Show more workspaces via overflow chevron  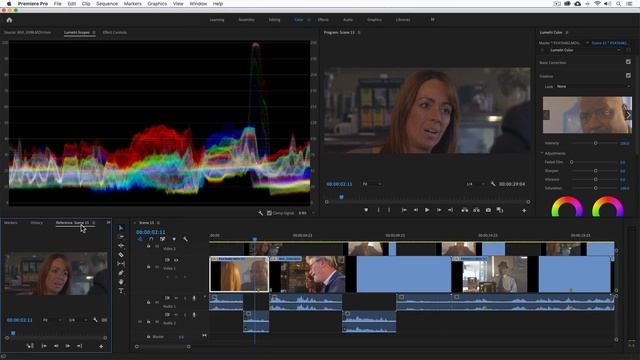click(x=433, y=19)
